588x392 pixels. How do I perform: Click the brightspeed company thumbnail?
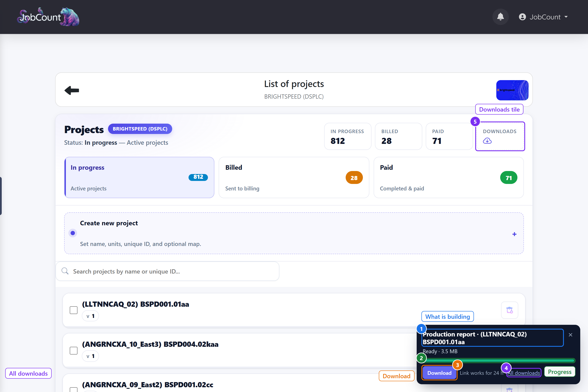(x=512, y=90)
